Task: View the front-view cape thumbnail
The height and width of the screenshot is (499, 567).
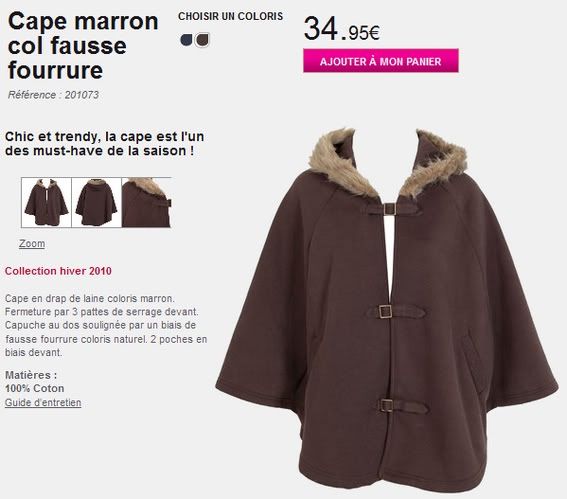Action: 47,202
